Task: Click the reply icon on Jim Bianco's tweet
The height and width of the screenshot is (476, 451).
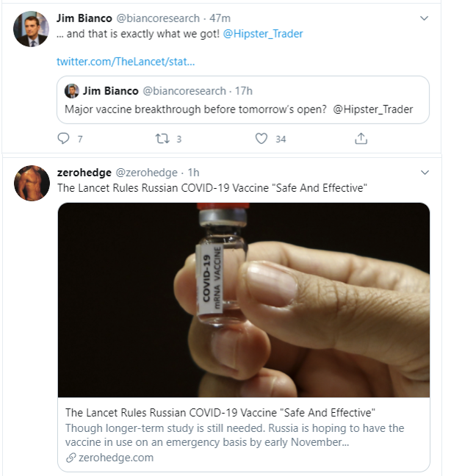Action: (x=64, y=138)
